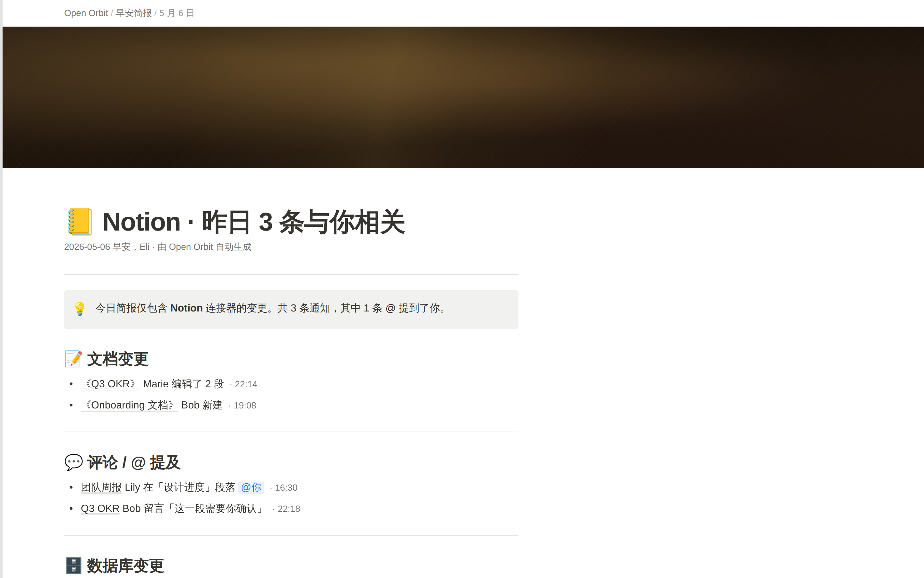Click the page title Notion · 昨日 3 条与你相关

pos(253,222)
